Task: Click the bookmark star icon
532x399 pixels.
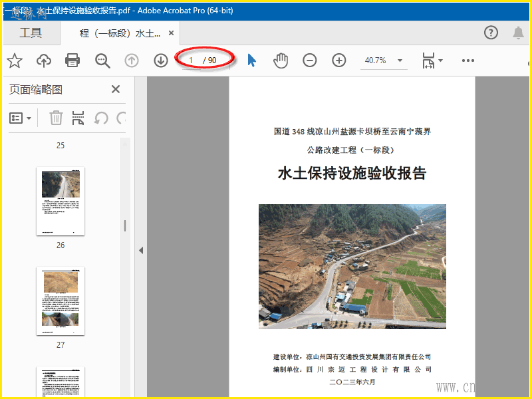Action: 15,61
